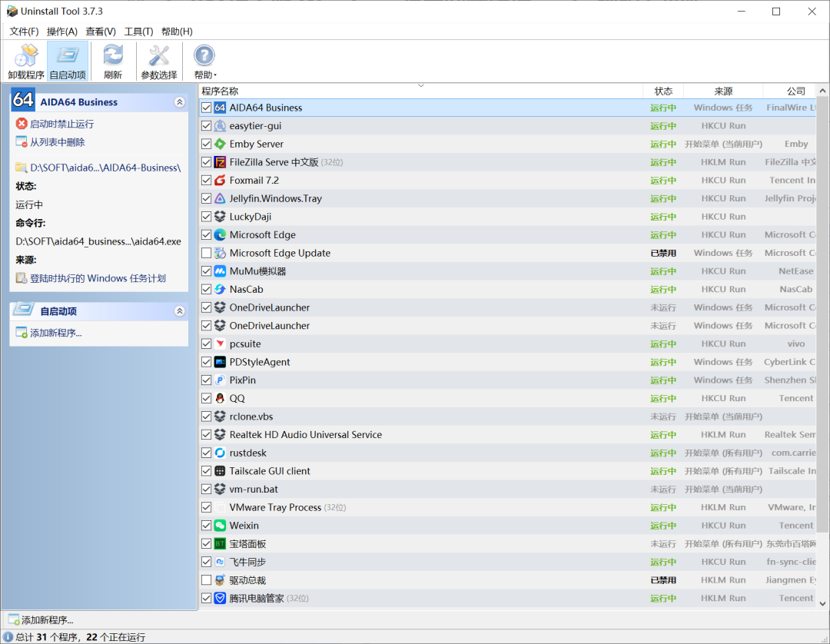Open the 查看(V) menu

101,32
